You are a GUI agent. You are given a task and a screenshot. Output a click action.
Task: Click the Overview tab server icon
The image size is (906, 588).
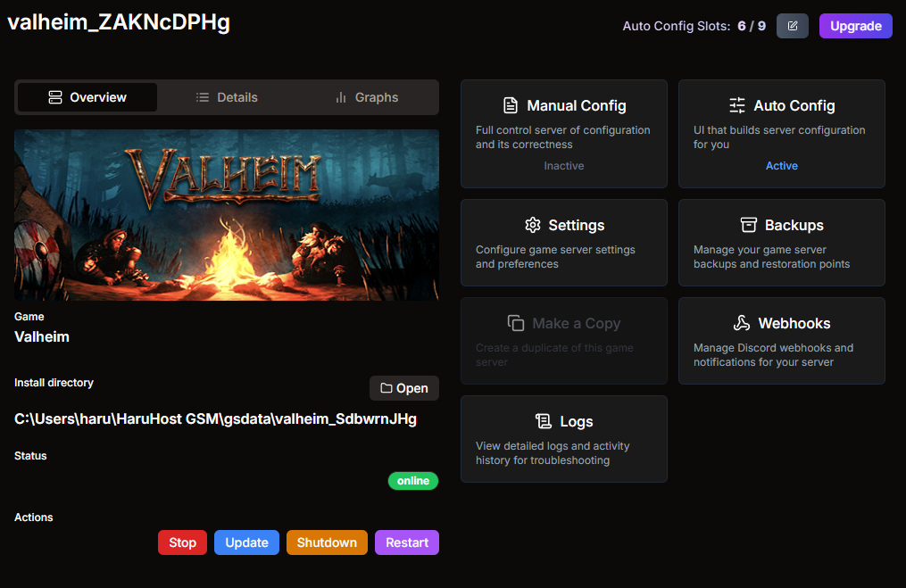54,97
